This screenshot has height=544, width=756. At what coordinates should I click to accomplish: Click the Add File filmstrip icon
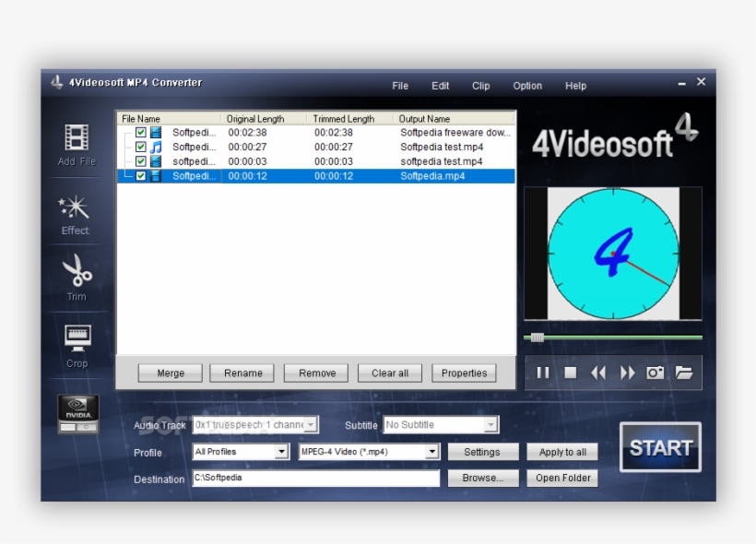coord(77,138)
